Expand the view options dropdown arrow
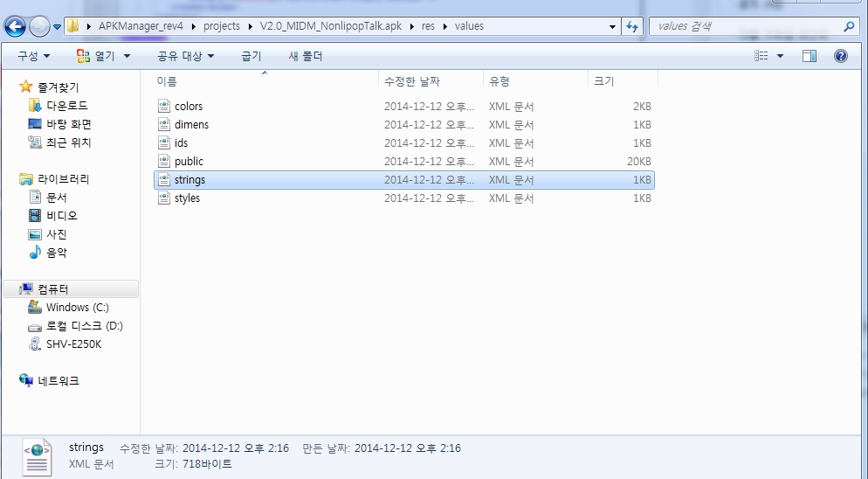868x479 pixels. click(x=780, y=56)
